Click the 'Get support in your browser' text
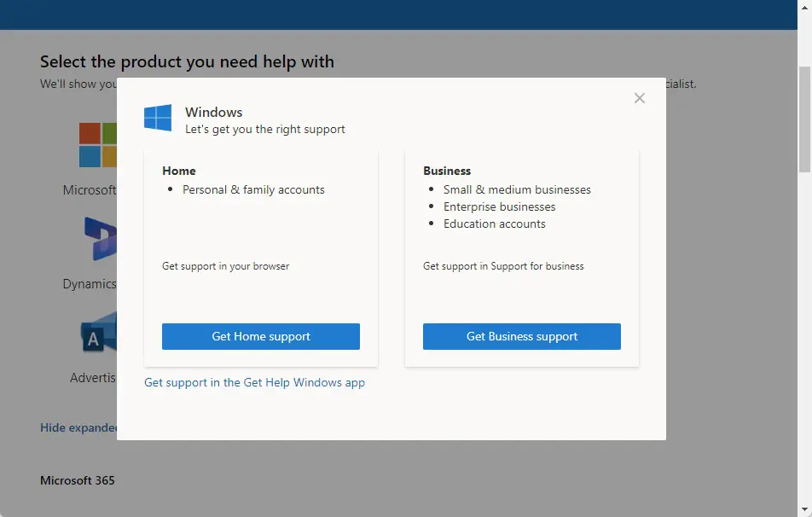 tap(225, 266)
